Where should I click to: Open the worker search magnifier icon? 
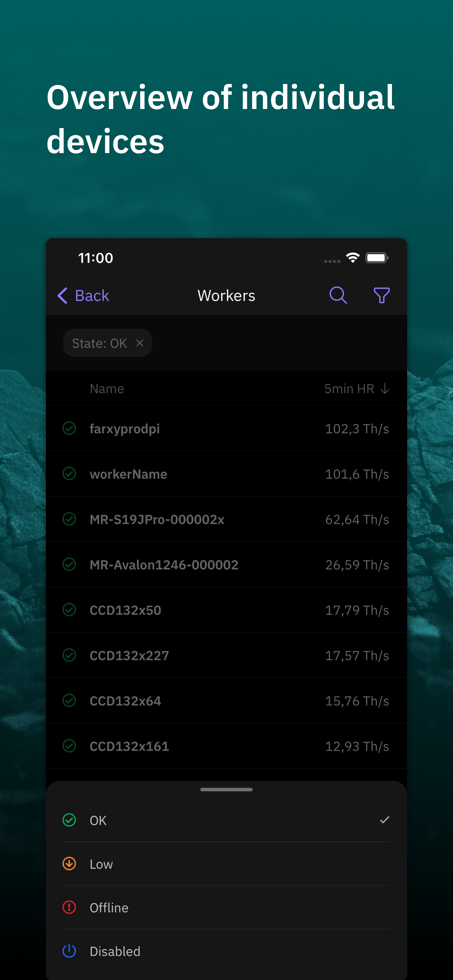(x=338, y=296)
